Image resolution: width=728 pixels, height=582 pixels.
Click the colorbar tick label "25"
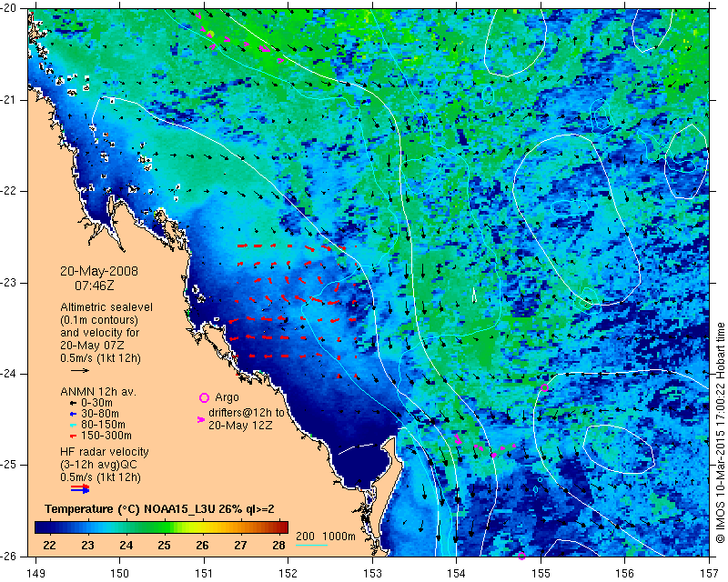click(164, 545)
